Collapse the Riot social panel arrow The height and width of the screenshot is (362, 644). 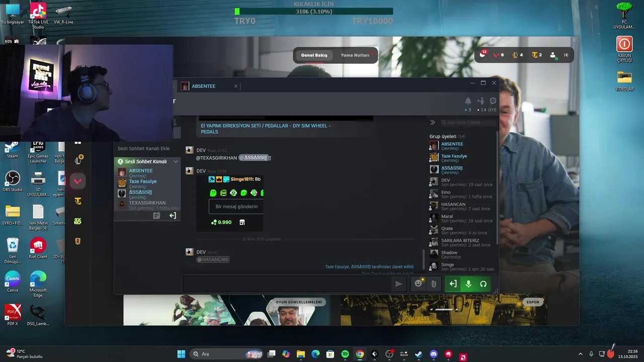point(566,55)
